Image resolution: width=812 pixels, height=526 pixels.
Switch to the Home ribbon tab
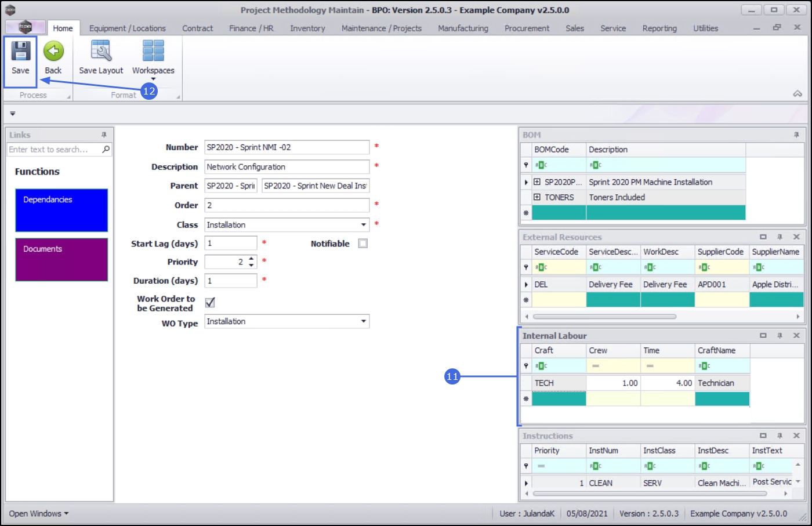63,28
